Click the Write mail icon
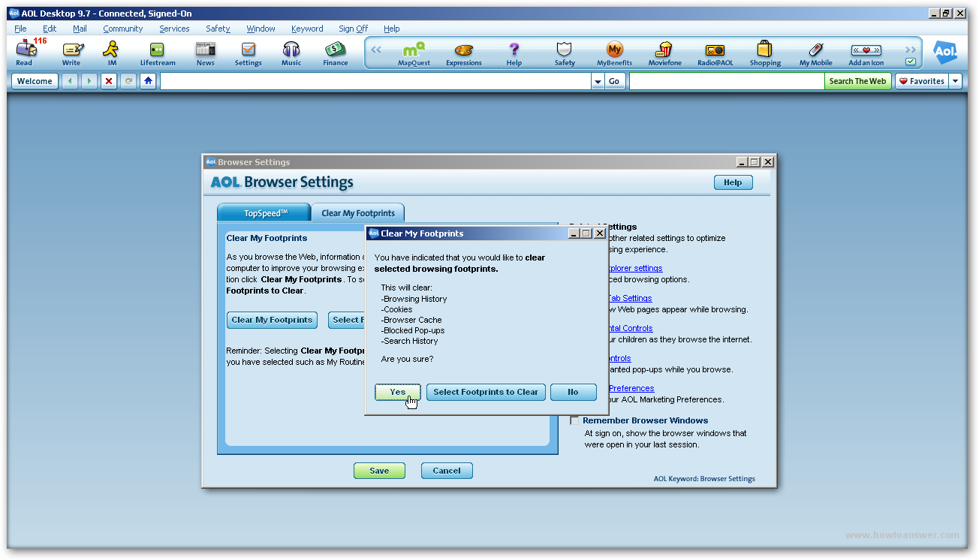The image size is (979, 560). (72, 53)
